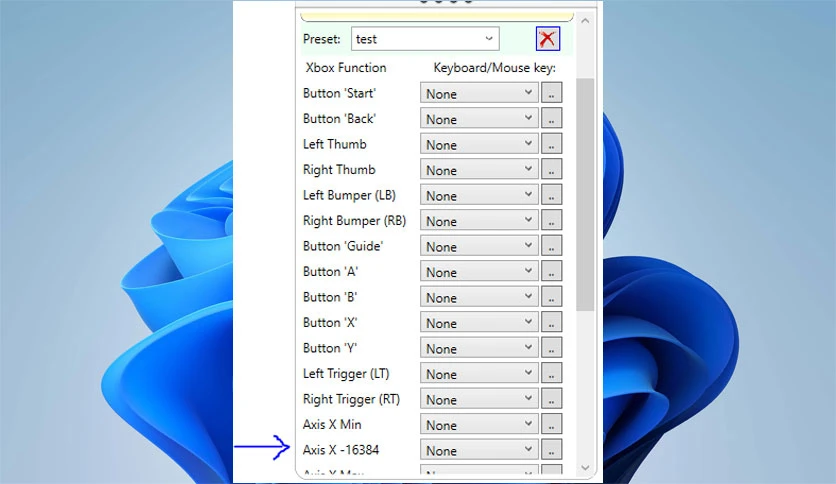
Task: Open key dropdown for Axis X Min
Action: pyautogui.click(x=479, y=425)
